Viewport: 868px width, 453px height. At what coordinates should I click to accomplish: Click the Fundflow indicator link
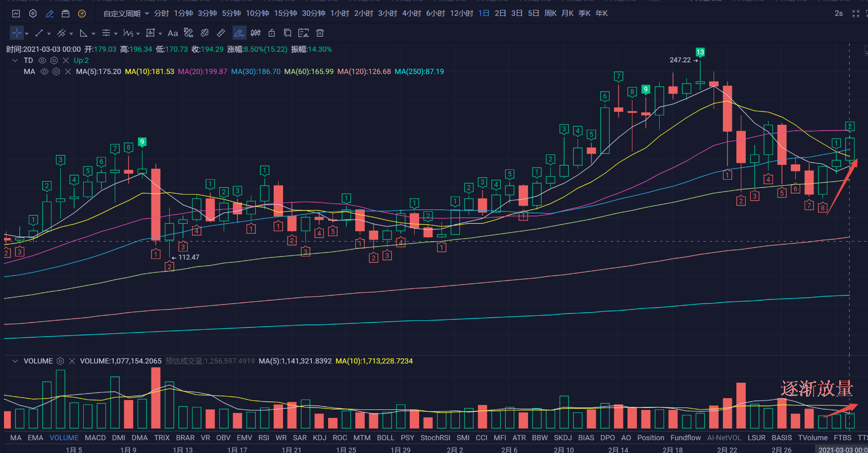pyautogui.click(x=686, y=438)
